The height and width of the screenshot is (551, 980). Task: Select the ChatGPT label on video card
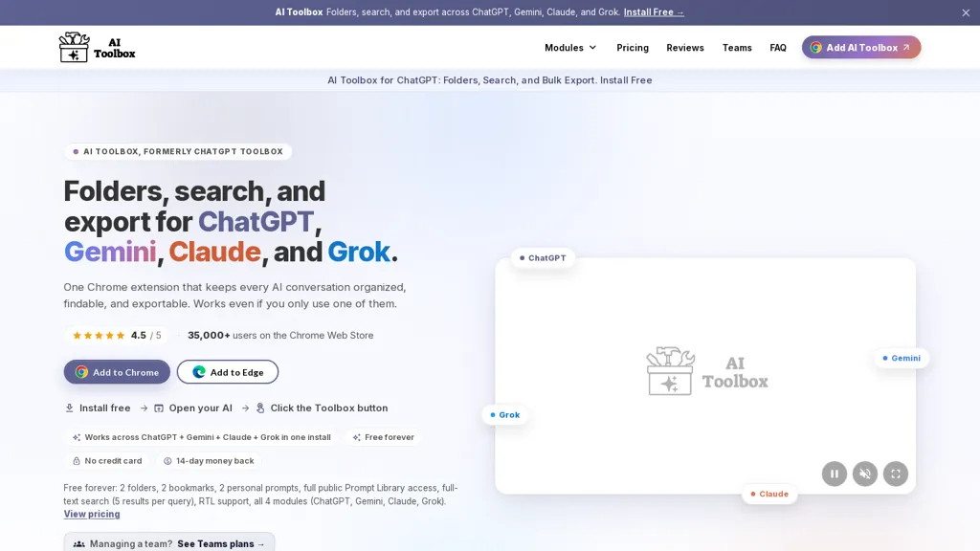click(x=543, y=258)
